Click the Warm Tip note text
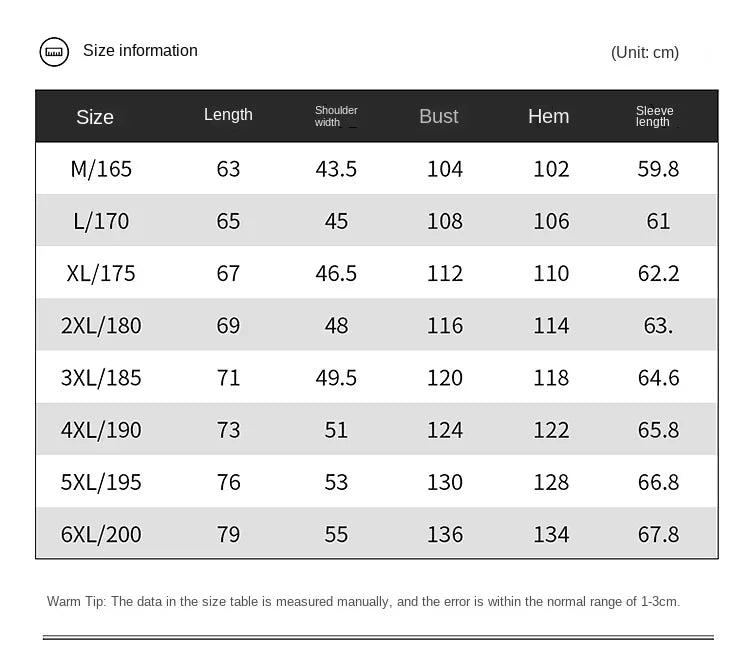This screenshot has width=750, height=662. point(364,601)
